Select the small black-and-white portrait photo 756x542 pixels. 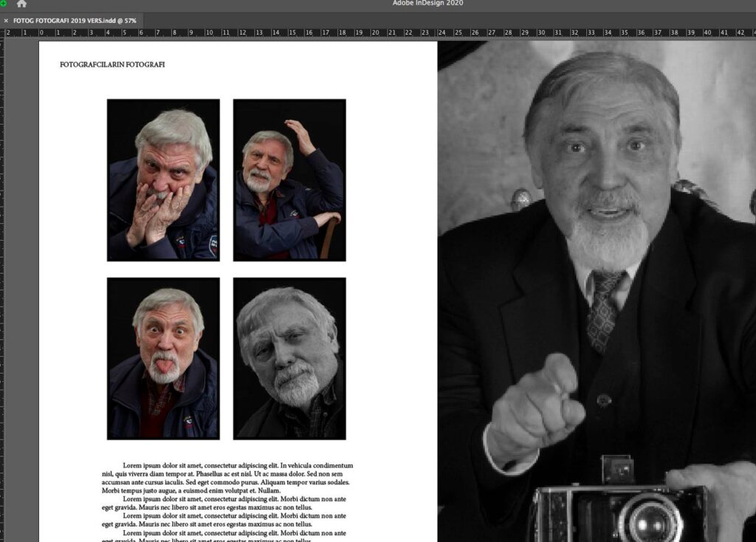click(x=289, y=358)
